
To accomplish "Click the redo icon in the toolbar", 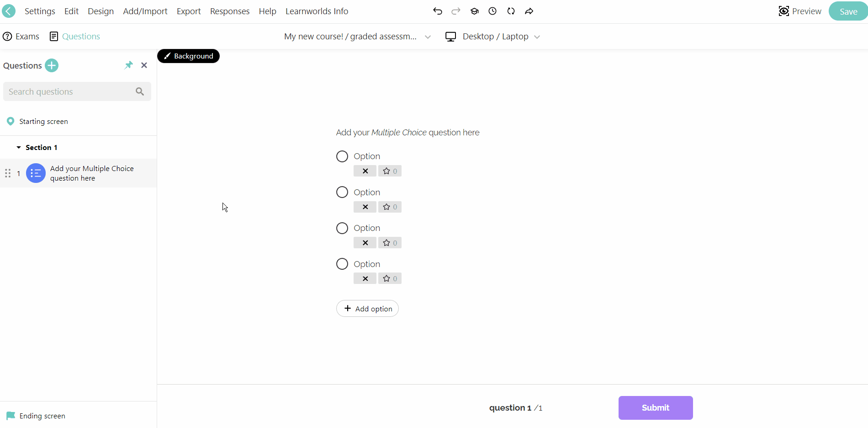I will pyautogui.click(x=455, y=11).
